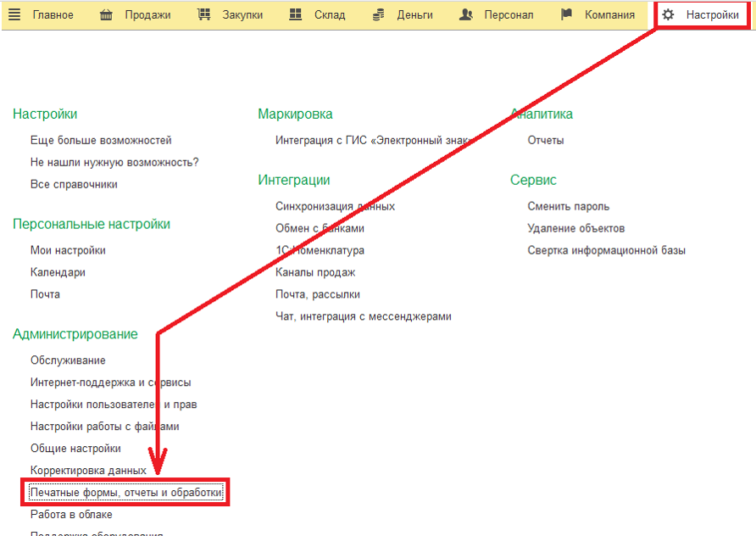
Task: Go to Все справочники
Action: 74,184
